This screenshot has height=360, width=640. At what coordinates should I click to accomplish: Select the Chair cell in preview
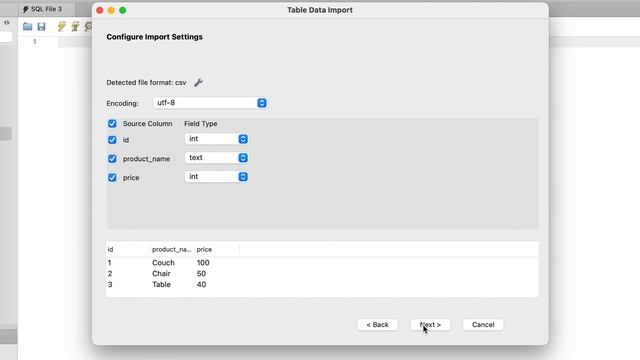161,273
